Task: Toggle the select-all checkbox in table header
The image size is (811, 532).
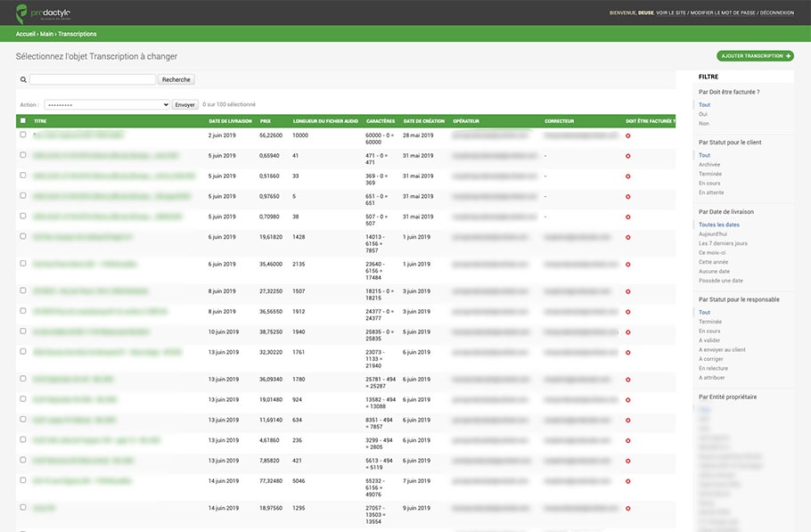Action: pos(23,120)
